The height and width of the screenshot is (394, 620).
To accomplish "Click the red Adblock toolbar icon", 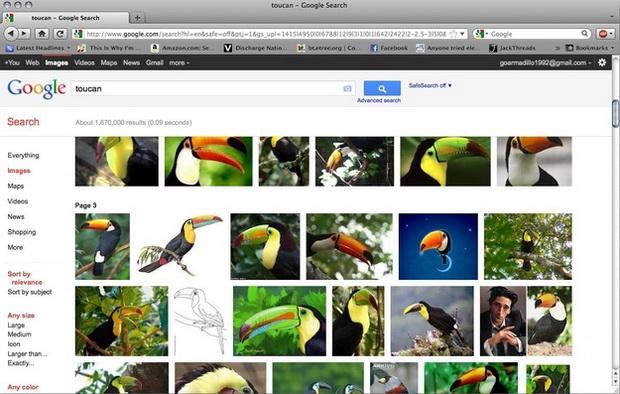I will click(603, 34).
